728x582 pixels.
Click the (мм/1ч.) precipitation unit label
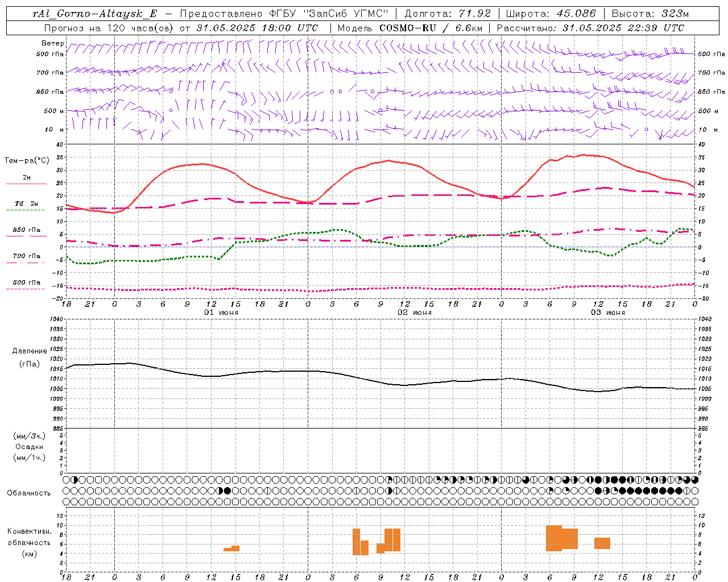(x=30, y=458)
